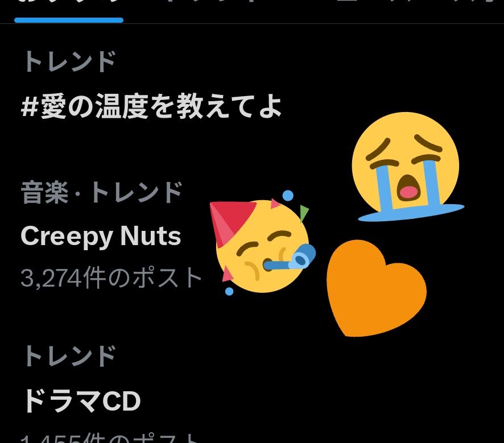The width and height of the screenshot is (504, 443).
Task: Click the partying face emoji
Action: tap(262, 245)
